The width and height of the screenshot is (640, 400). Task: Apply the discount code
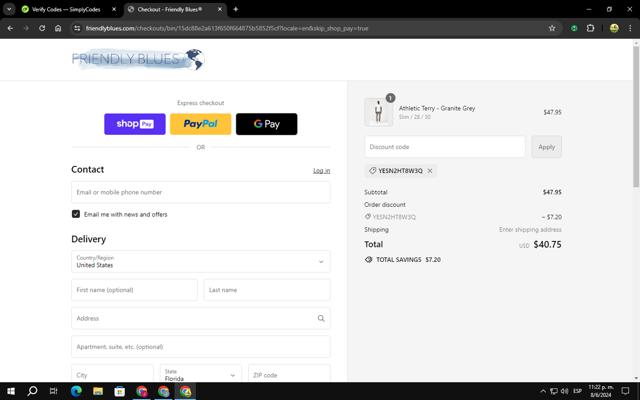pos(546,147)
